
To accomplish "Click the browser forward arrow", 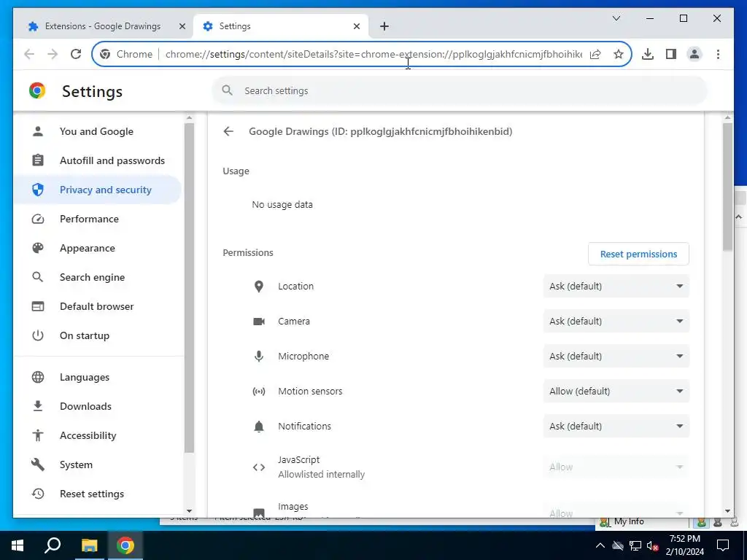I will click(53, 54).
